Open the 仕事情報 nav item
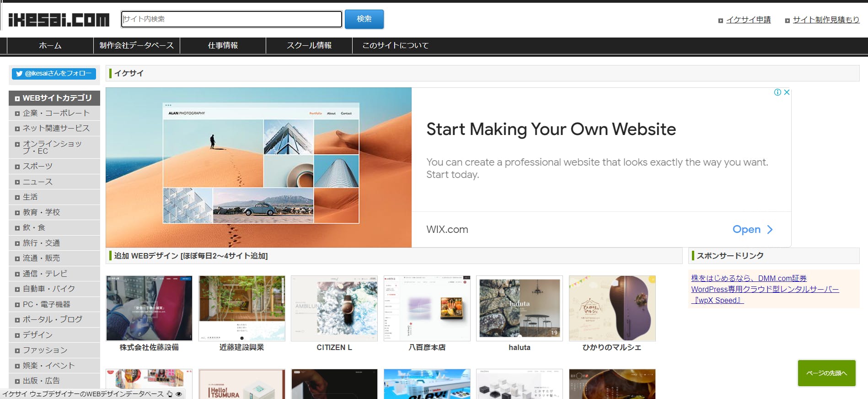This screenshot has height=399, width=868. [x=223, y=45]
